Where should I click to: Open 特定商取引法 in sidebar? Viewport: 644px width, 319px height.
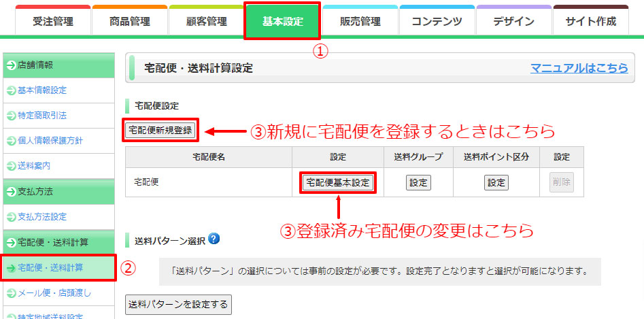[42, 116]
